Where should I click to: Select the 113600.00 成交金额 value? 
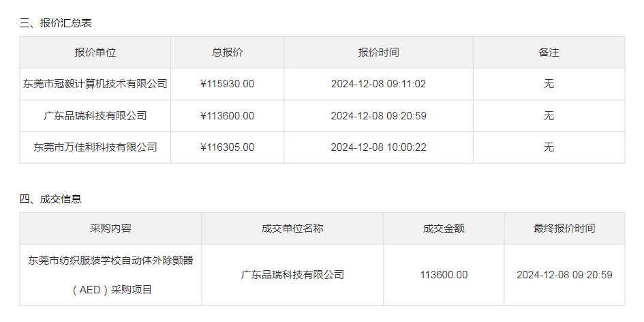[x=444, y=275]
